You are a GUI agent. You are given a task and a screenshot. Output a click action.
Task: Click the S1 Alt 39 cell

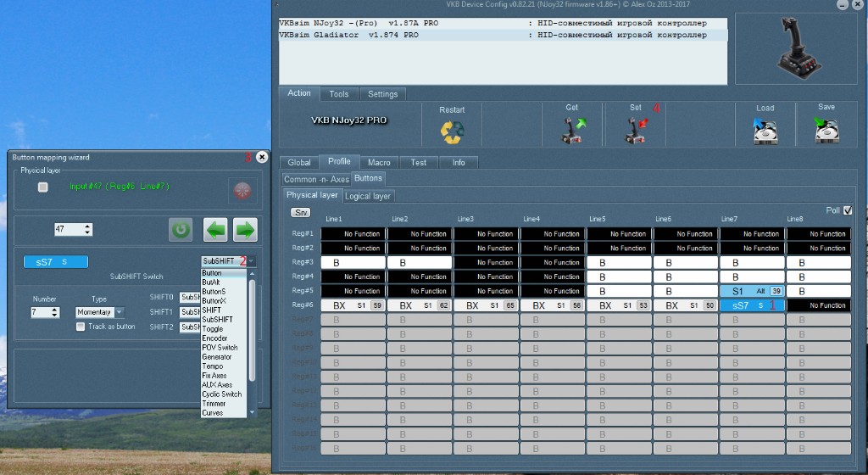[x=752, y=291]
